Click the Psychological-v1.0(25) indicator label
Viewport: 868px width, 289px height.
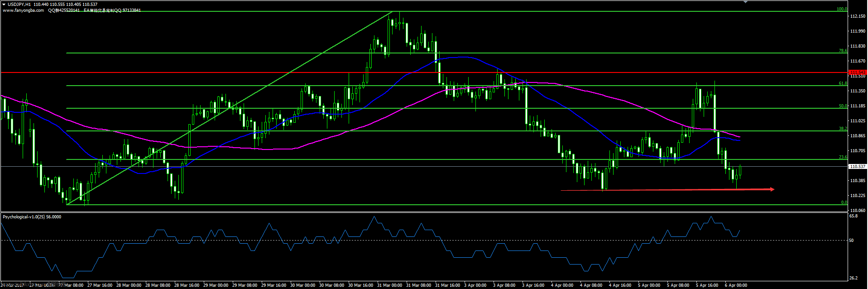32,217
